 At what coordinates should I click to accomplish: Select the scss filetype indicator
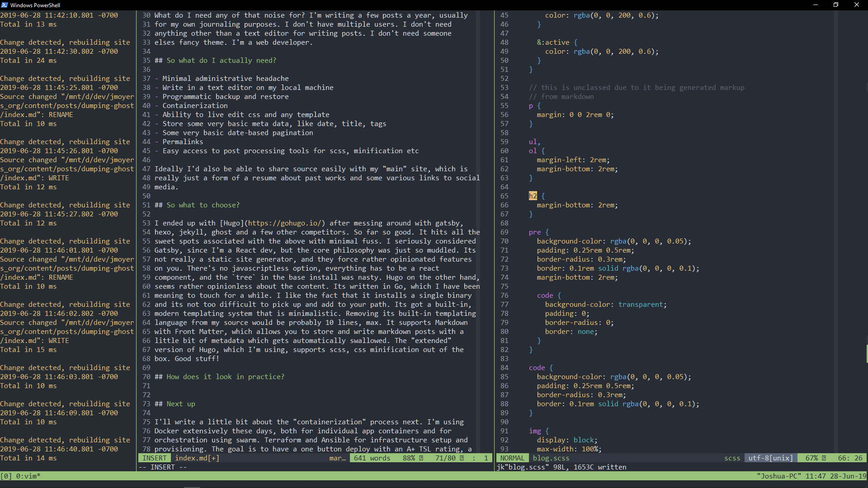click(731, 458)
